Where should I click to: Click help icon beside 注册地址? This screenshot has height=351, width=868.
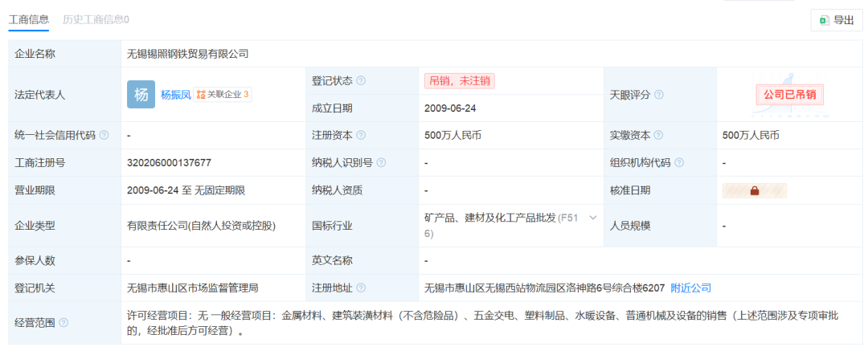tap(361, 288)
